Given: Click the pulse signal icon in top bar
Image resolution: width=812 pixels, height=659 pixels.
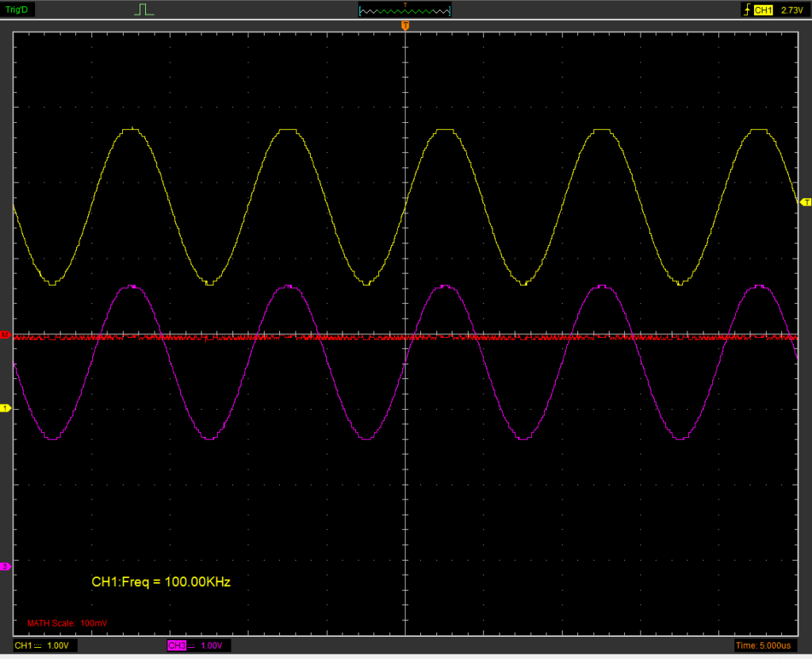Looking at the screenshot, I should [144, 10].
